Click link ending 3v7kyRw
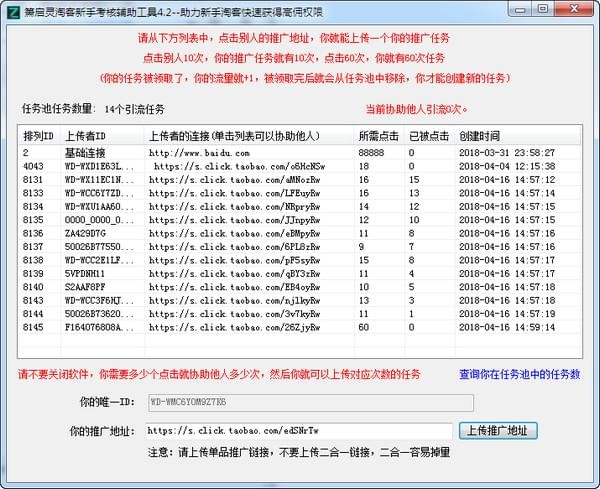Screen dimensions: 600x489 (235, 314)
